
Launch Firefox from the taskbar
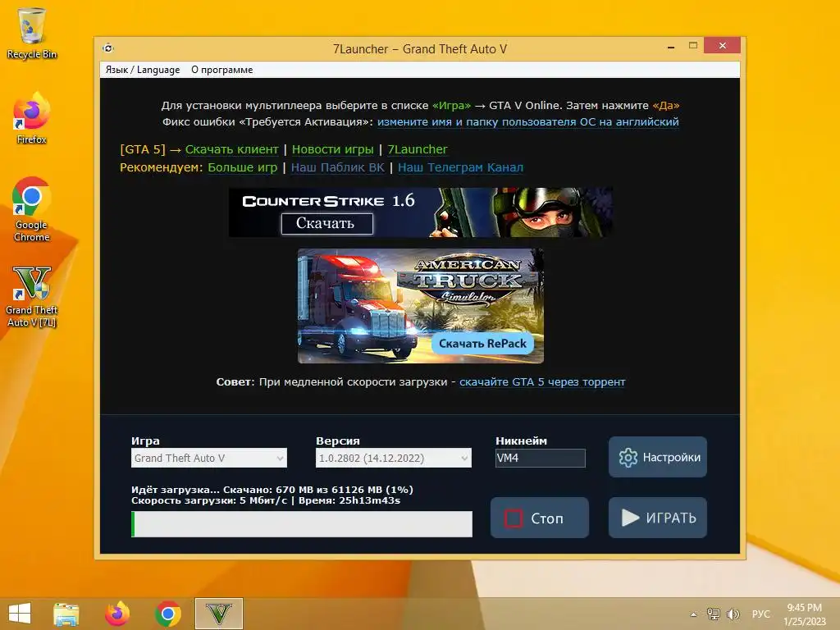tap(116, 614)
